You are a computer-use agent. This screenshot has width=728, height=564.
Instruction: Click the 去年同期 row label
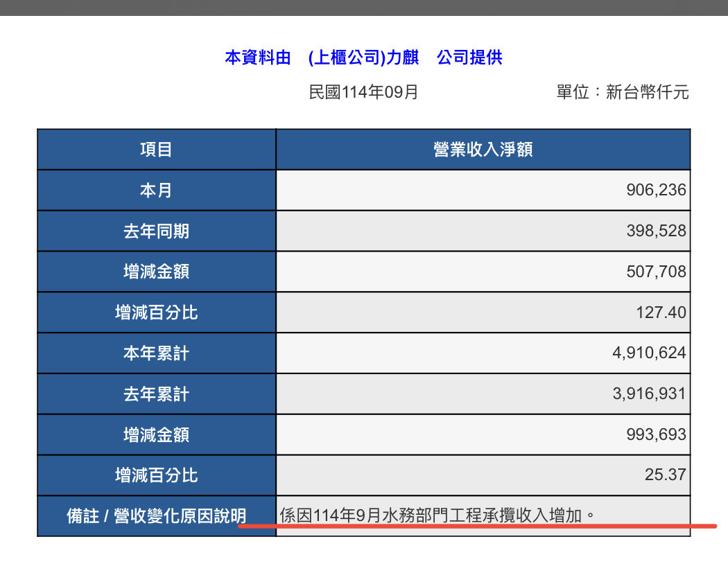pos(157,231)
